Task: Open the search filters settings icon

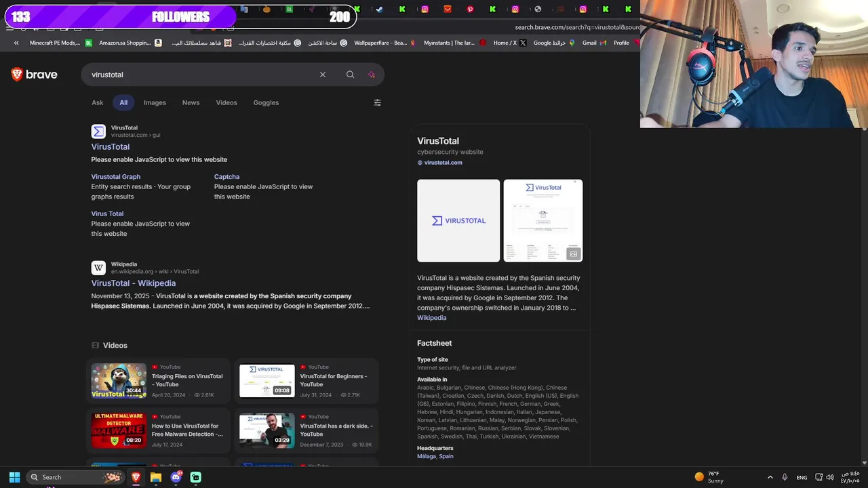Action: (378, 102)
